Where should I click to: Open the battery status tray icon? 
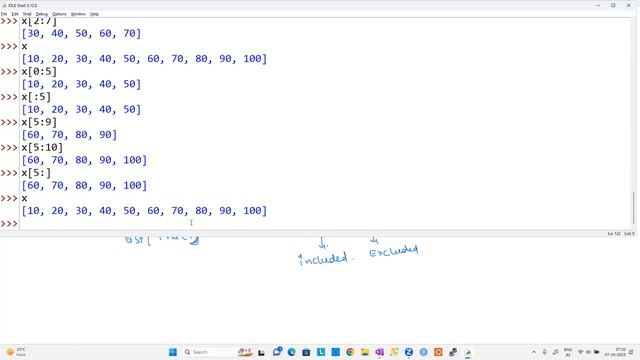596,352
